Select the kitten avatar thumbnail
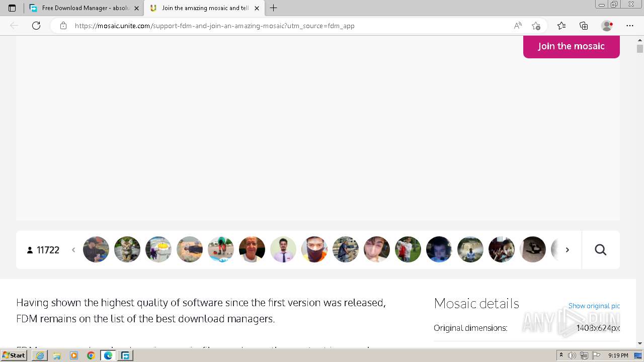Viewport: 644px width, 362px height. [127, 249]
